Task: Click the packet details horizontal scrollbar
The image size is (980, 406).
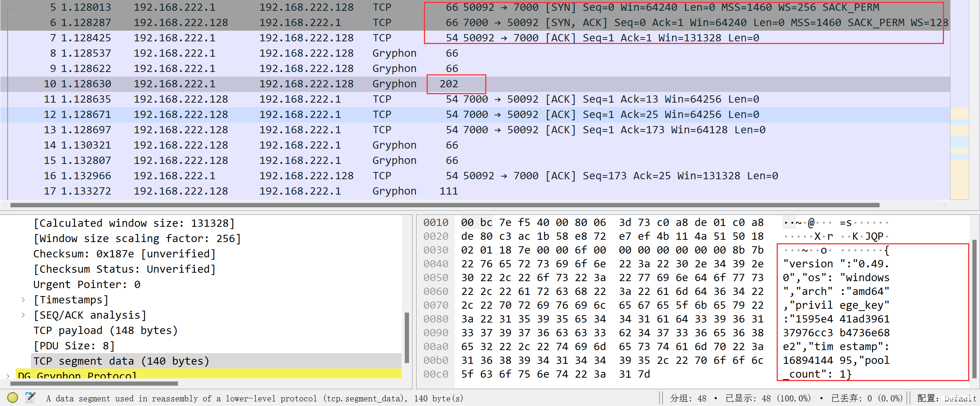Action: click(94, 383)
